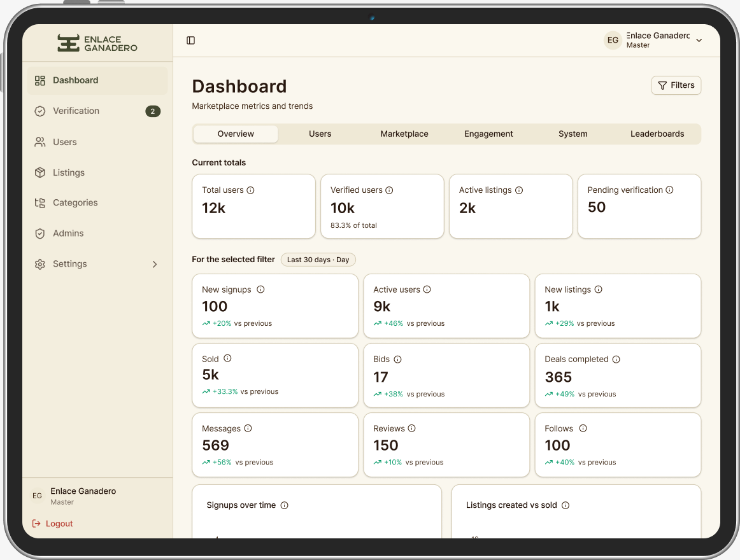Switch to the Leaderboards tab
This screenshot has width=740, height=560.
click(x=657, y=134)
